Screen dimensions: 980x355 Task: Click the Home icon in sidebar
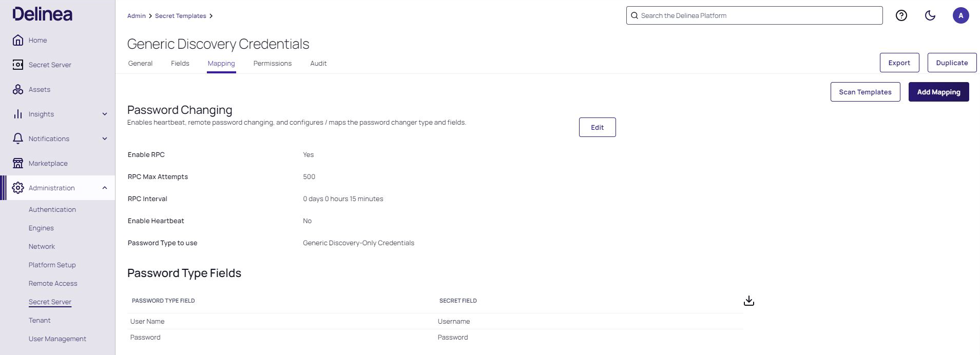18,40
